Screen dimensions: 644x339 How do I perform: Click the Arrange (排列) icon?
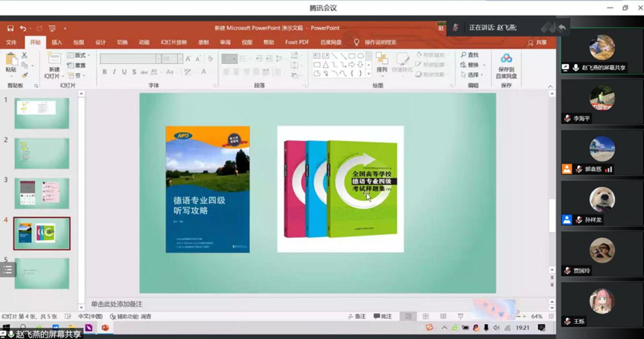(382, 59)
